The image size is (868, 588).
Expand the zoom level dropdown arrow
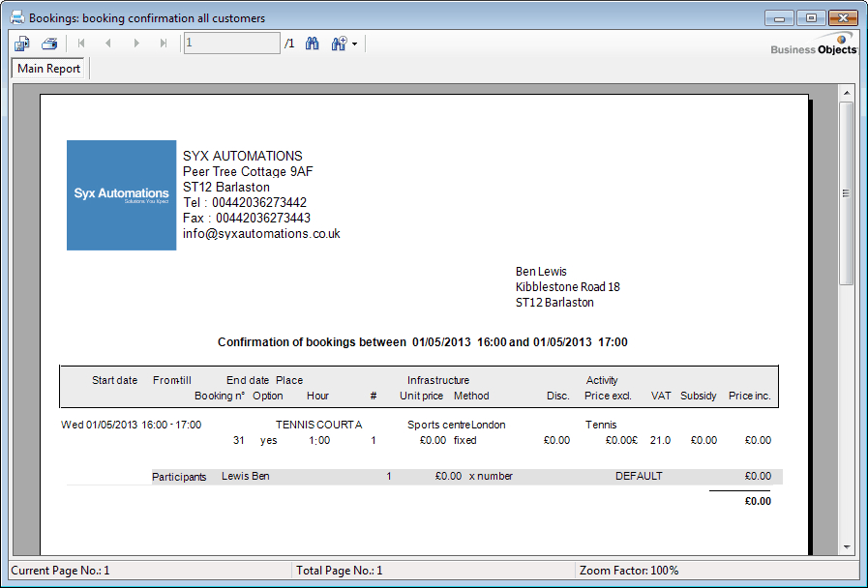point(355,44)
